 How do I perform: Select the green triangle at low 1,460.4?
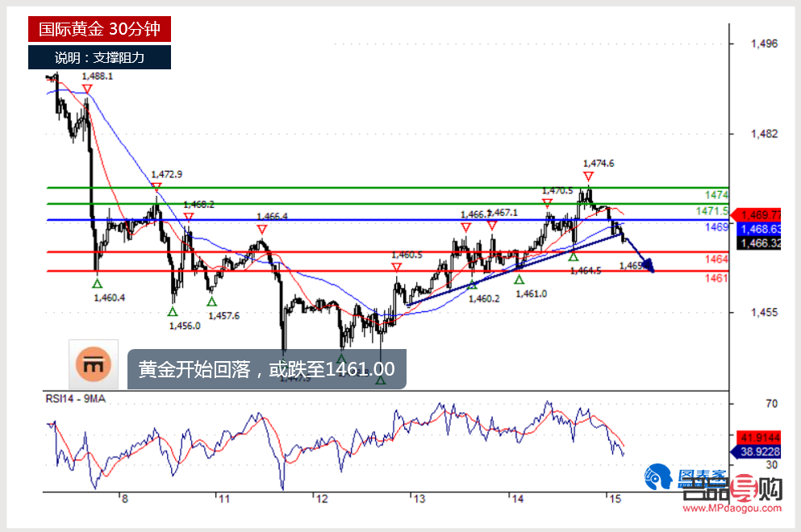pyautogui.click(x=98, y=283)
